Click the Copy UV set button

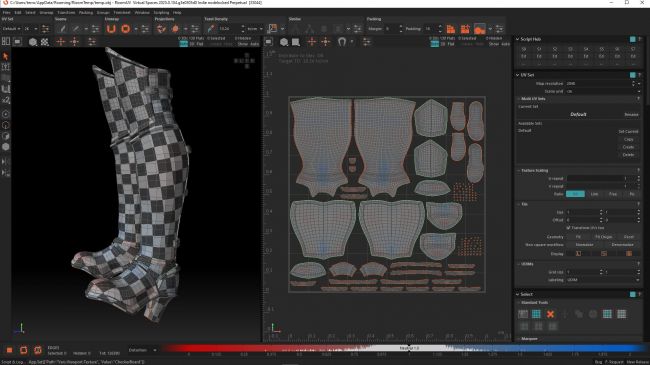click(628, 139)
